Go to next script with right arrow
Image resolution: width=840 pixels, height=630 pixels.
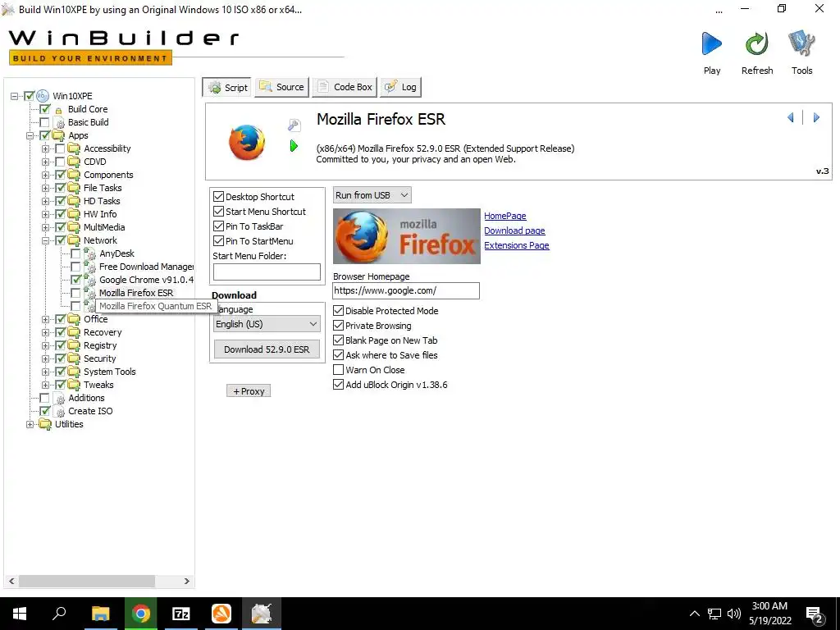[x=816, y=117]
